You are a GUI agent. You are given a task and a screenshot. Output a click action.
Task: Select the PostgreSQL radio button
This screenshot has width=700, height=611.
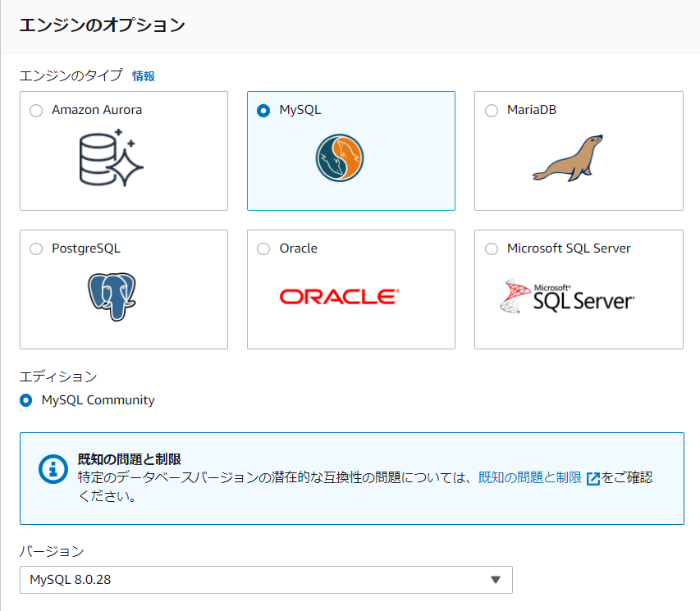36,249
